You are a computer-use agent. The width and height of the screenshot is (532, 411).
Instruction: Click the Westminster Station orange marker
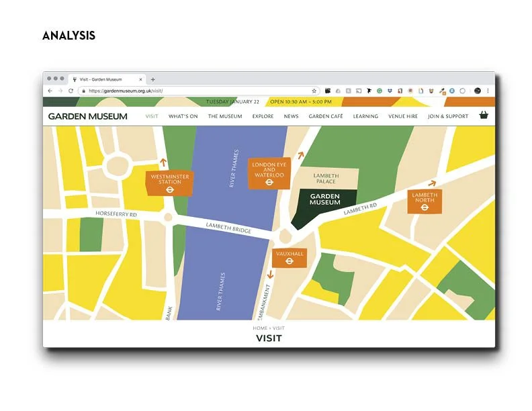pos(170,183)
